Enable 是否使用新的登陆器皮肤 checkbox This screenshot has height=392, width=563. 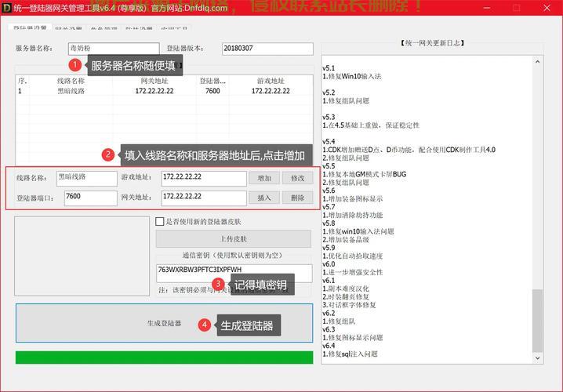point(160,222)
